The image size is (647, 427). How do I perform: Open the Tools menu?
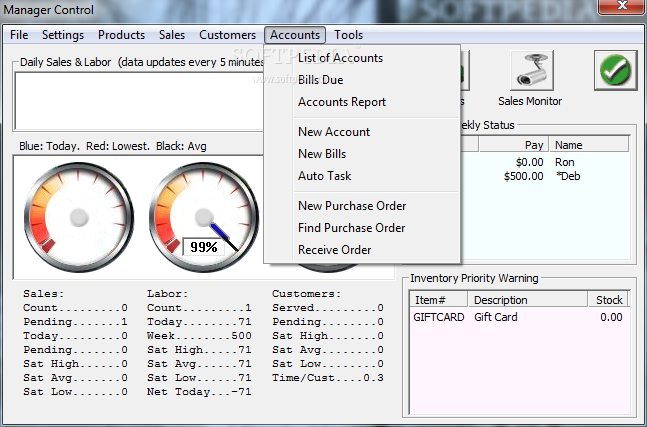[x=348, y=35]
